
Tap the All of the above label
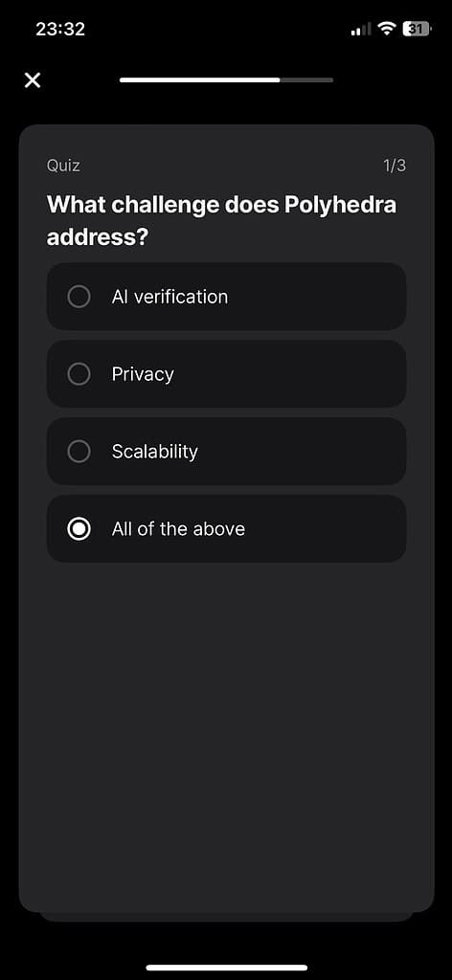coord(178,528)
